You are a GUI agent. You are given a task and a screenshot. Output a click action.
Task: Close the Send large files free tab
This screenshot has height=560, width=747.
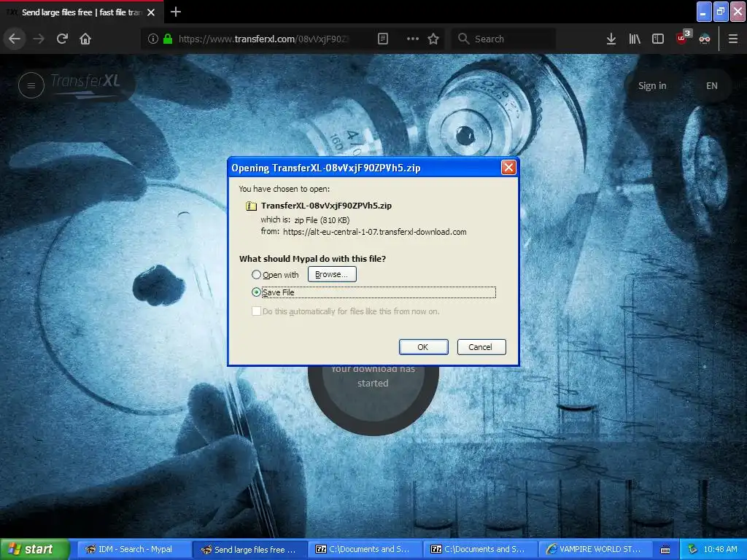click(x=151, y=12)
